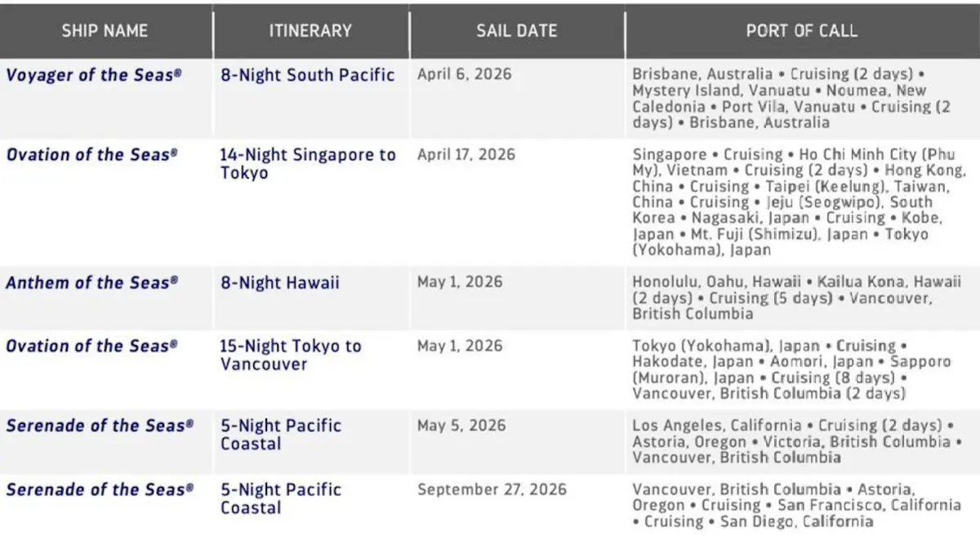980x559 pixels.
Task: Click the April 6, 2026 sail date
Action: (x=465, y=74)
